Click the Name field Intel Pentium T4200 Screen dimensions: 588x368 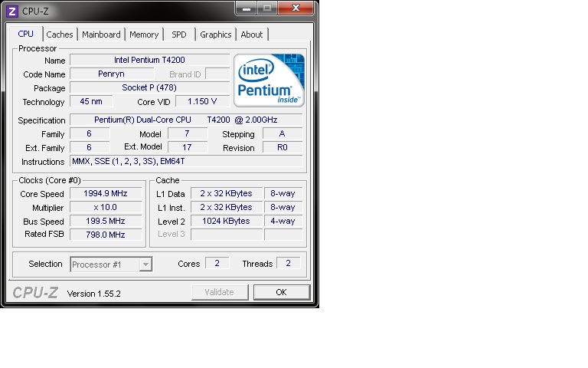click(149, 60)
